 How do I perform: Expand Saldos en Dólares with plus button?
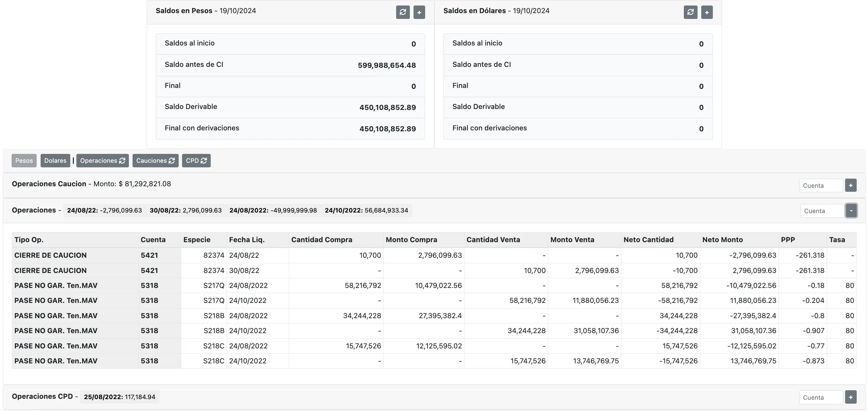[707, 12]
